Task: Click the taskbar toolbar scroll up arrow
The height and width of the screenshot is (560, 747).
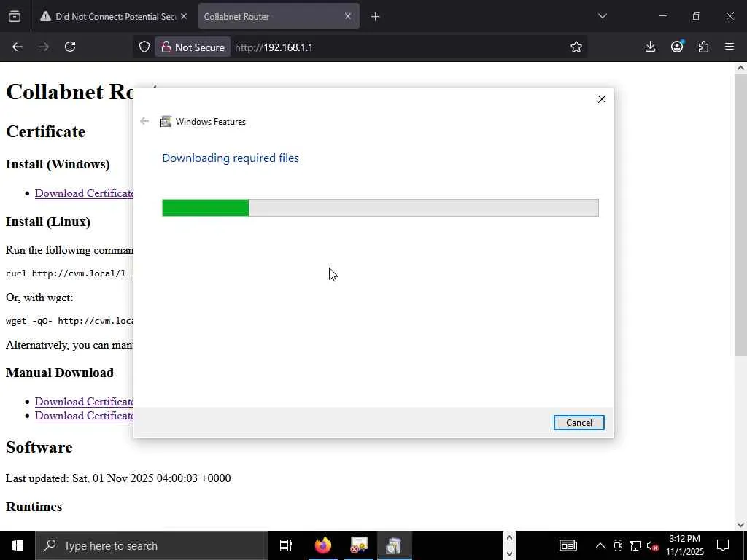Action: pos(509,537)
